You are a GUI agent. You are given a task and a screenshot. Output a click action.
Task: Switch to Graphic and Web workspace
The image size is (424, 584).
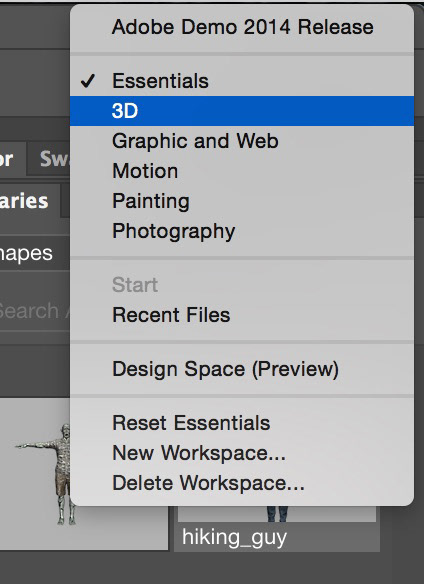242,141
